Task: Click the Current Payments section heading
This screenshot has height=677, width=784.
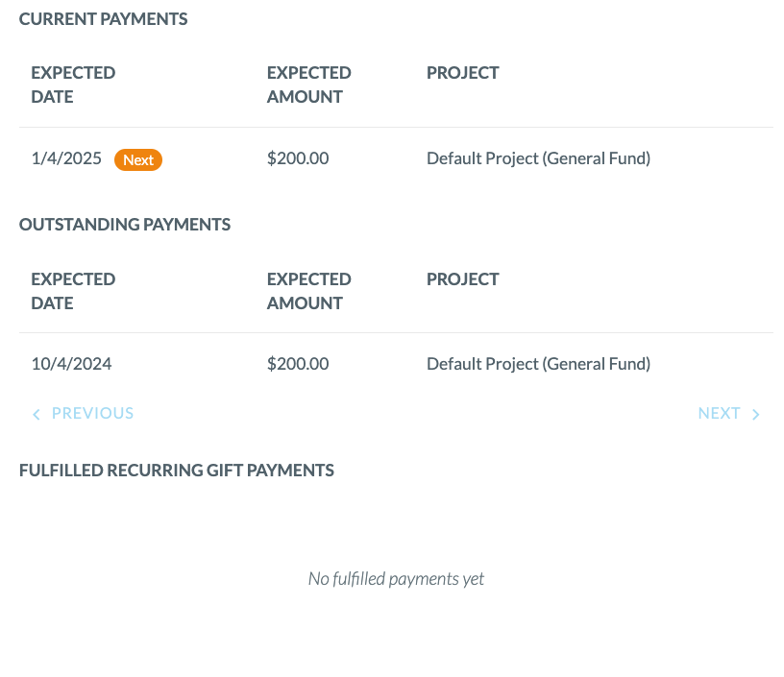Action: pos(103,19)
